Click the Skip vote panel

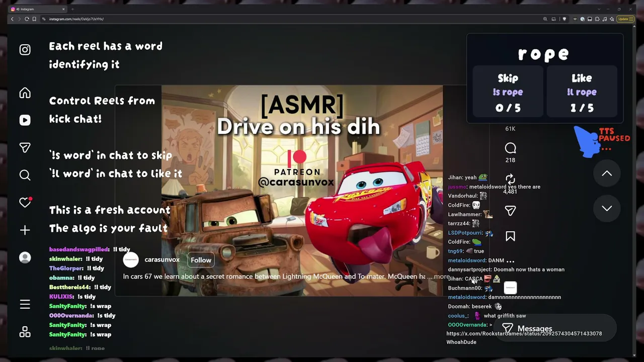(508, 93)
